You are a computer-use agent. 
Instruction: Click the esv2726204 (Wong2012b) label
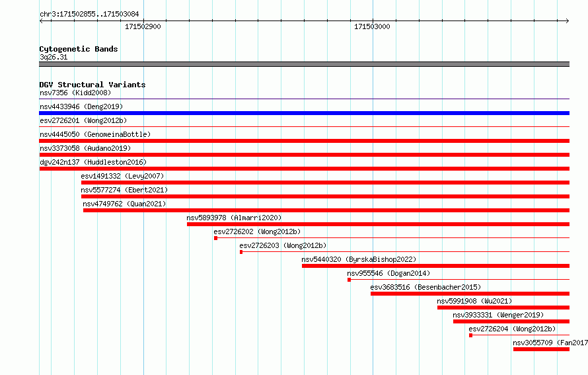[512, 329]
